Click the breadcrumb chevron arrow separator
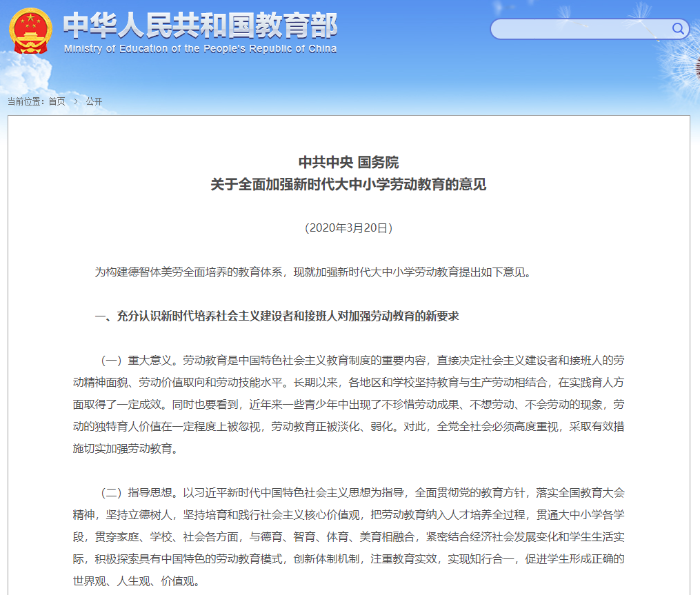 click(x=76, y=101)
